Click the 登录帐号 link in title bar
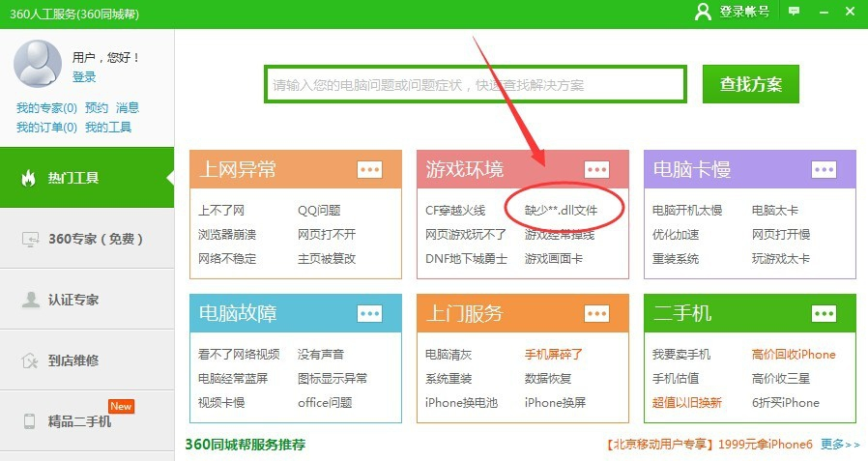This screenshot has width=868, height=461. click(x=744, y=11)
